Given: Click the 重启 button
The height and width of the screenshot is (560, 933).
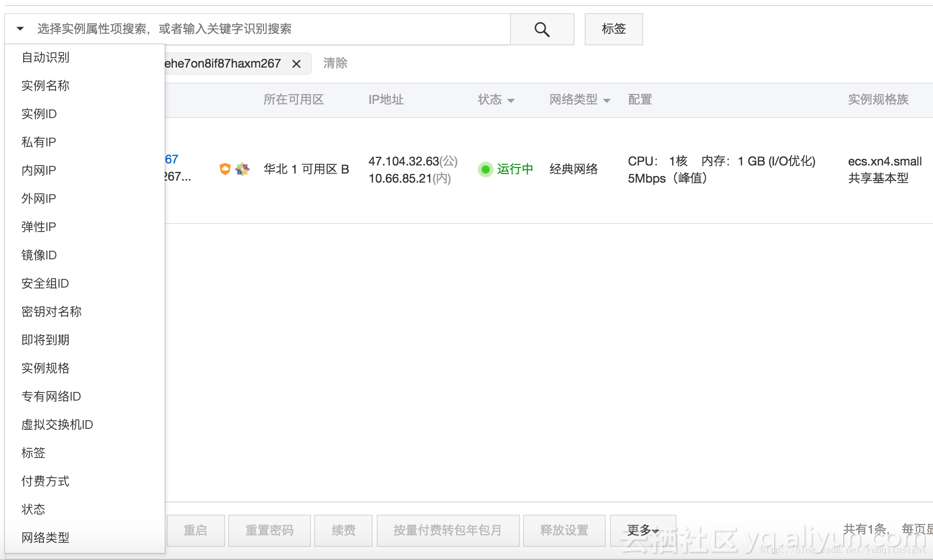Looking at the screenshot, I should click(195, 531).
